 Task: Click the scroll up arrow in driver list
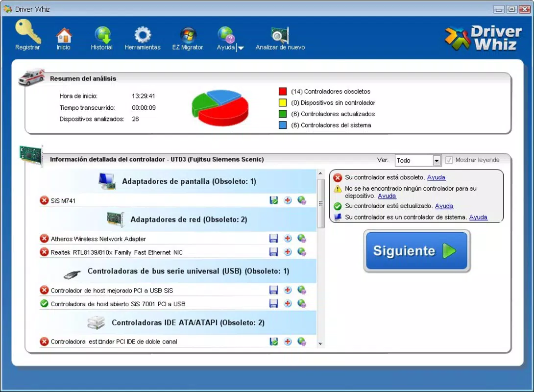click(x=320, y=173)
